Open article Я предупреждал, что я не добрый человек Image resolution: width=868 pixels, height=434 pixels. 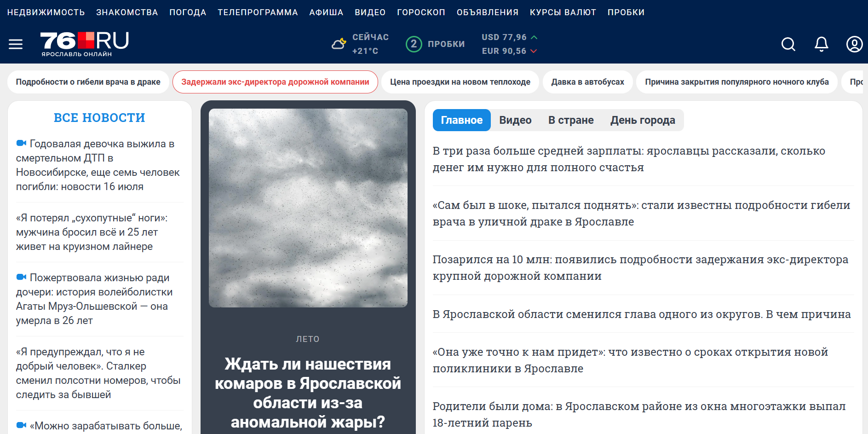point(98,373)
